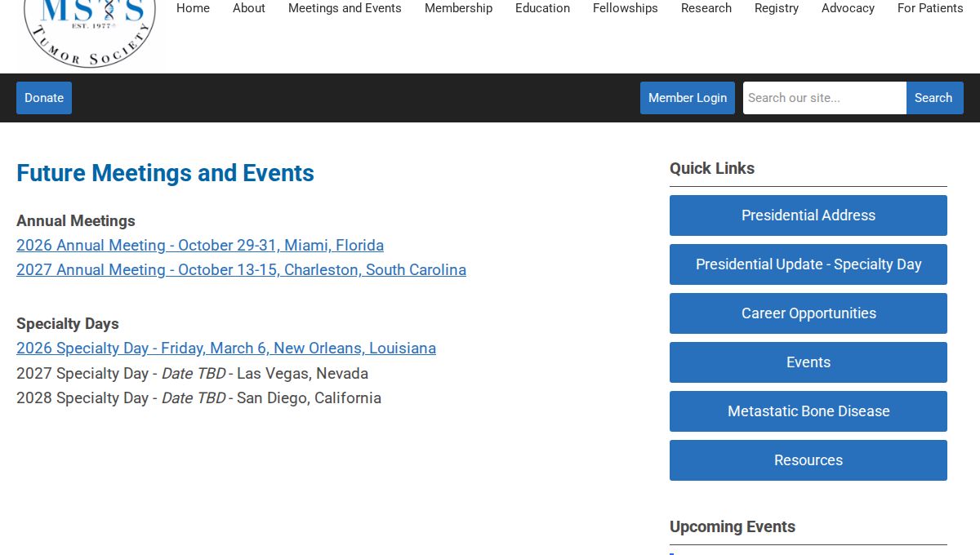Open the Resources quick link
Image resolution: width=980 pixels, height=555 pixels.
808,460
